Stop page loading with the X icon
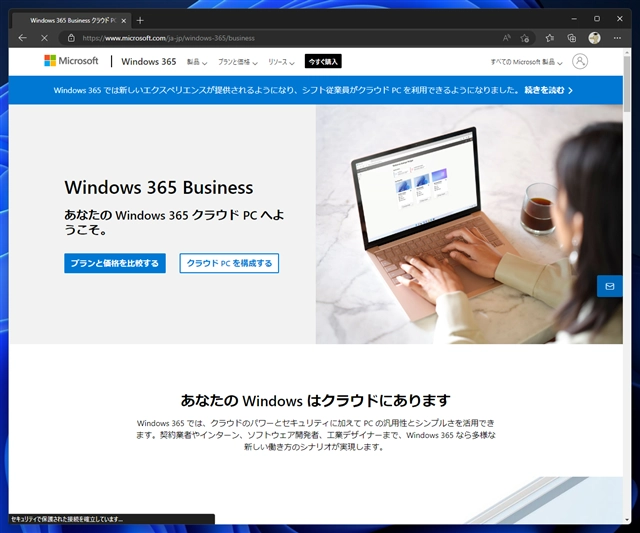The height and width of the screenshot is (533, 640). (x=44, y=38)
